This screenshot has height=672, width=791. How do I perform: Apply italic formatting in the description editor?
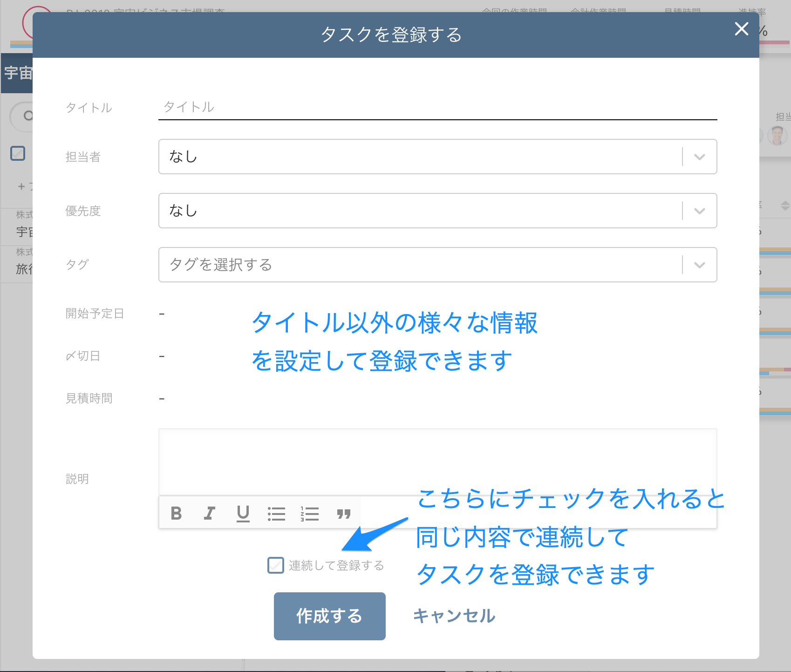[210, 513]
